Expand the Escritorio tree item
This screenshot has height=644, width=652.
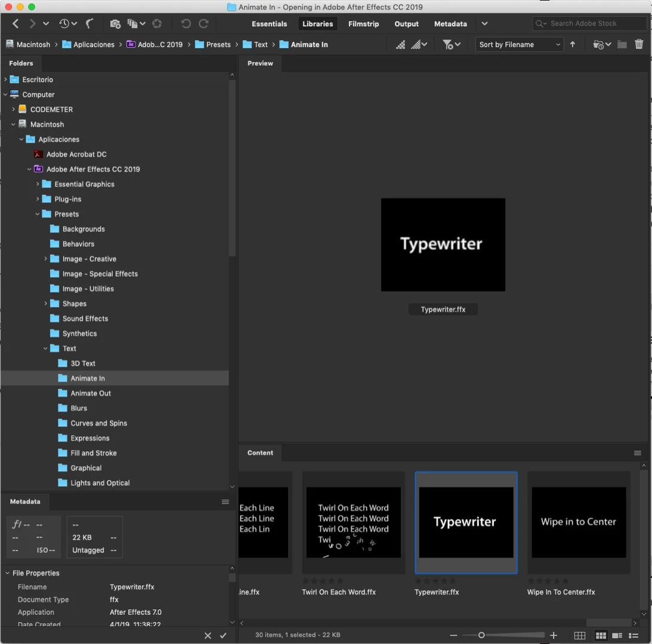[x=5, y=79]
